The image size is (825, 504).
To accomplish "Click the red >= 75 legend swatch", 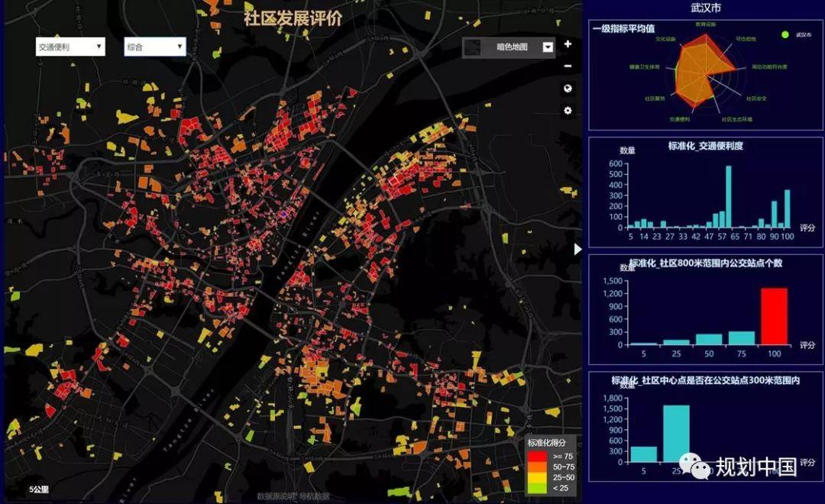I will [537, 457].
